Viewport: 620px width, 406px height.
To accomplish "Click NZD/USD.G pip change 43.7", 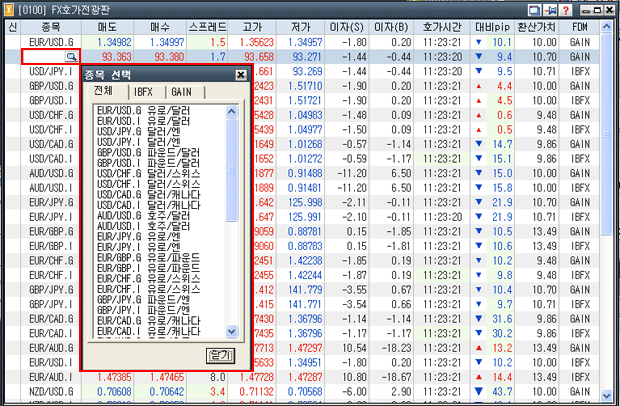I will [502, 392].
